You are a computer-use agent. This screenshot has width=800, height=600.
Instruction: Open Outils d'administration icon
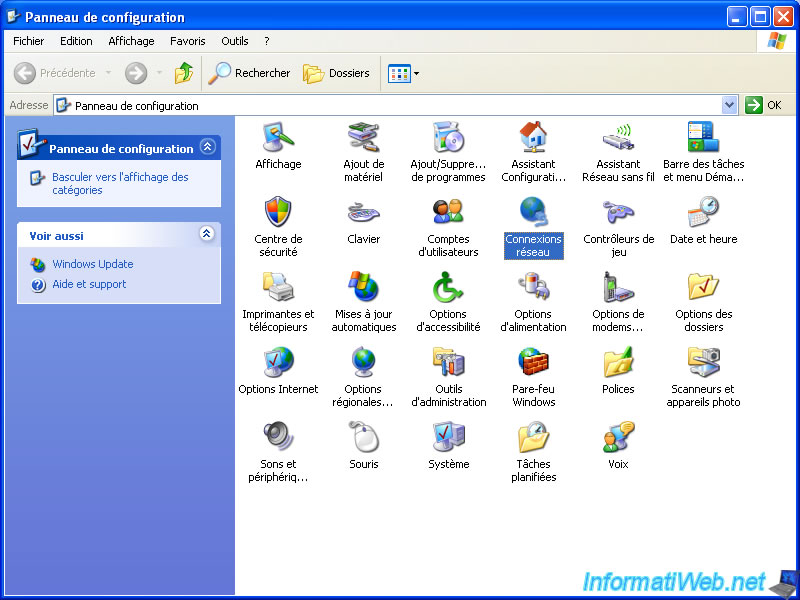tap(448, 363)
